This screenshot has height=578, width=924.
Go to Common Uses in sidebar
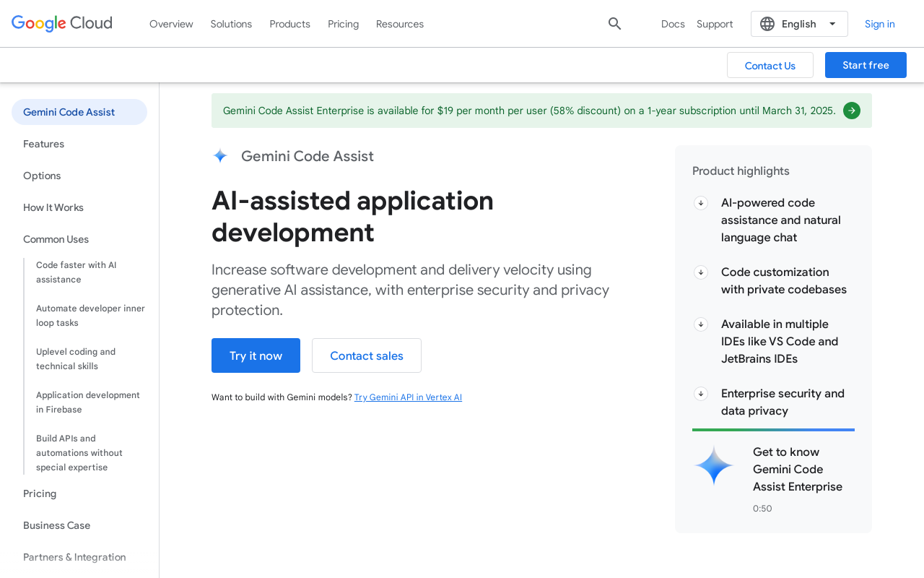pos(56,239)
